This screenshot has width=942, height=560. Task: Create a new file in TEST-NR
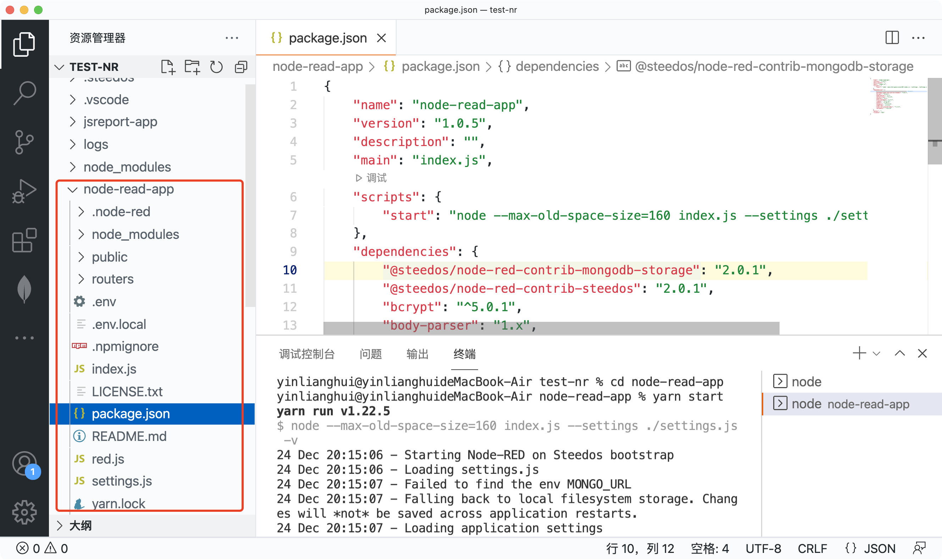(x=168, y=67)
